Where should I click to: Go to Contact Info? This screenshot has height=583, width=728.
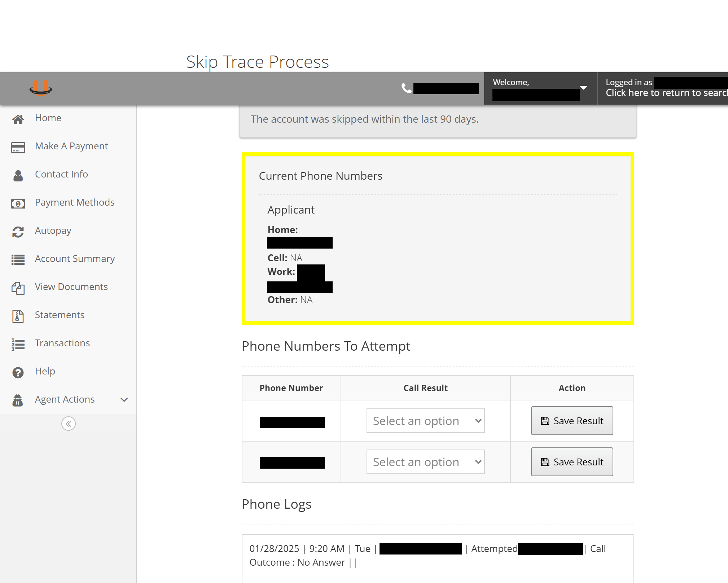61,174
